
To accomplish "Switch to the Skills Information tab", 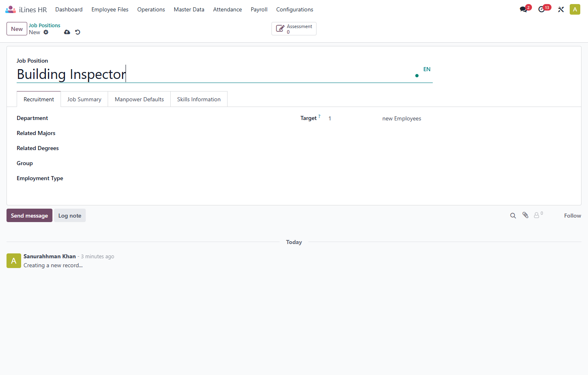I will pyautogui.click(x=199, y=99).
